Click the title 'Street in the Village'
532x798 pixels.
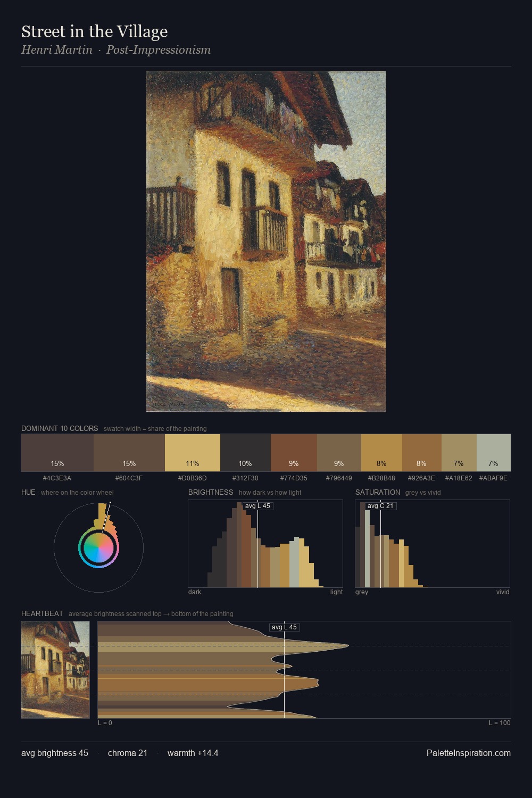click(x=95, y=32)
